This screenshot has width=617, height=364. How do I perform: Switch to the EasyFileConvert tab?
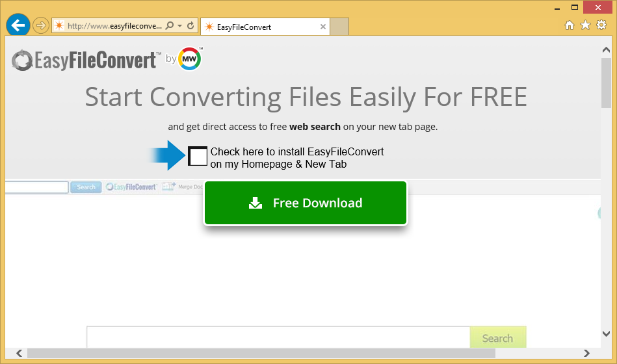coord(265,27)
